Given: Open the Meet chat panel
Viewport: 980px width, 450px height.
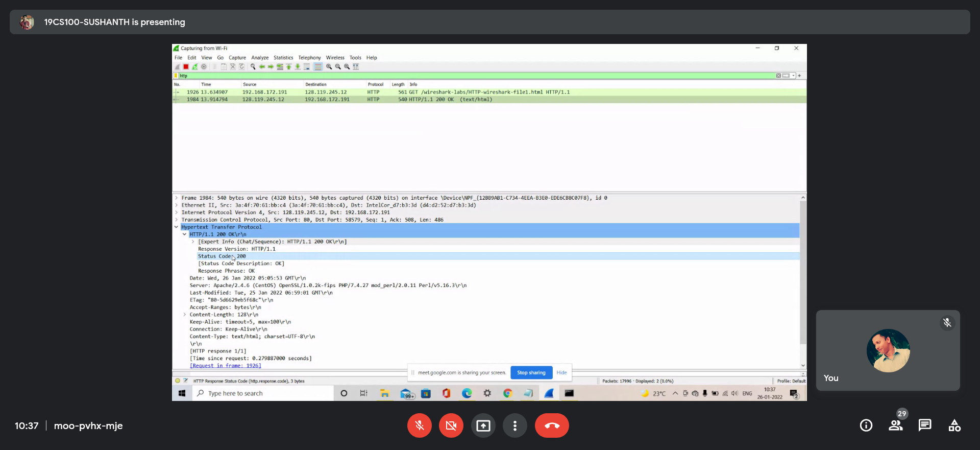Looking at the screenshot, I should coord(924,425).
